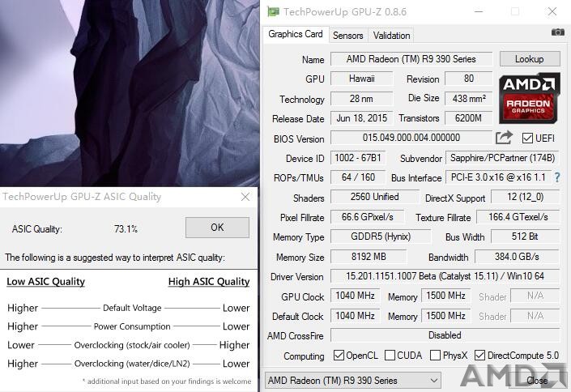This screenshot has width=571, height=392.
Task: Click the DirectX Support 12 (12_0) field
Action: (525, 197)
